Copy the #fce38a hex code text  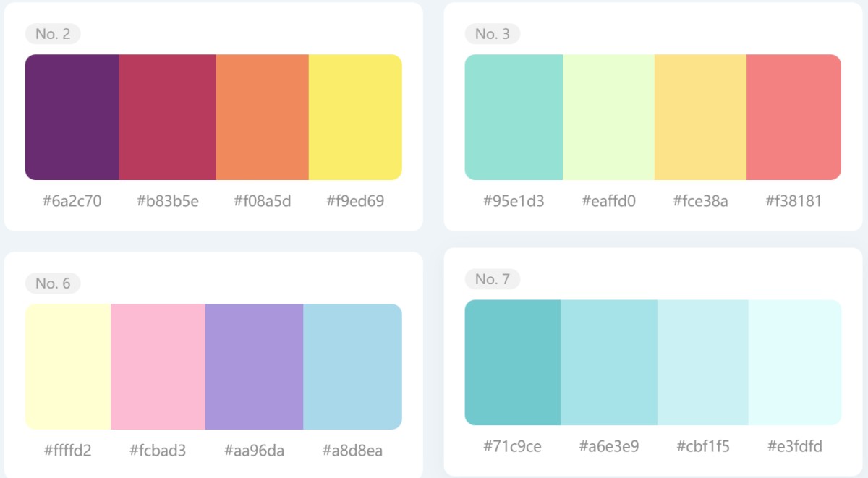pos(700,201)
